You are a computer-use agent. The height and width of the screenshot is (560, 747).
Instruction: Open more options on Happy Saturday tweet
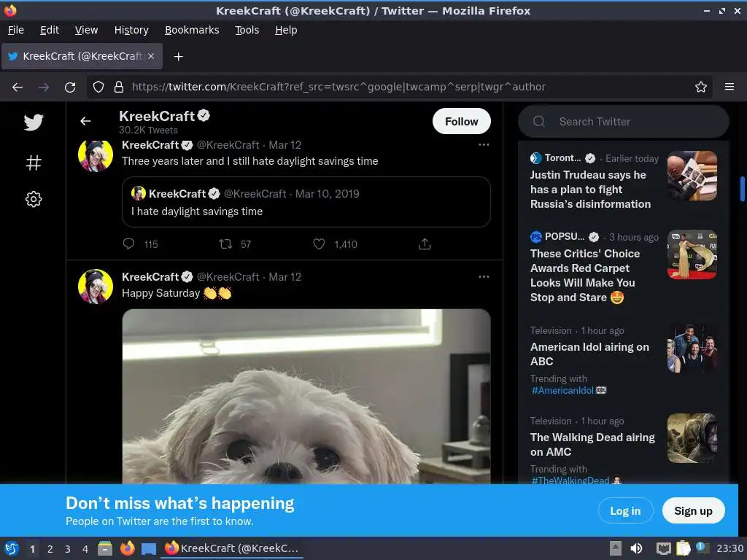pos(484,276)
